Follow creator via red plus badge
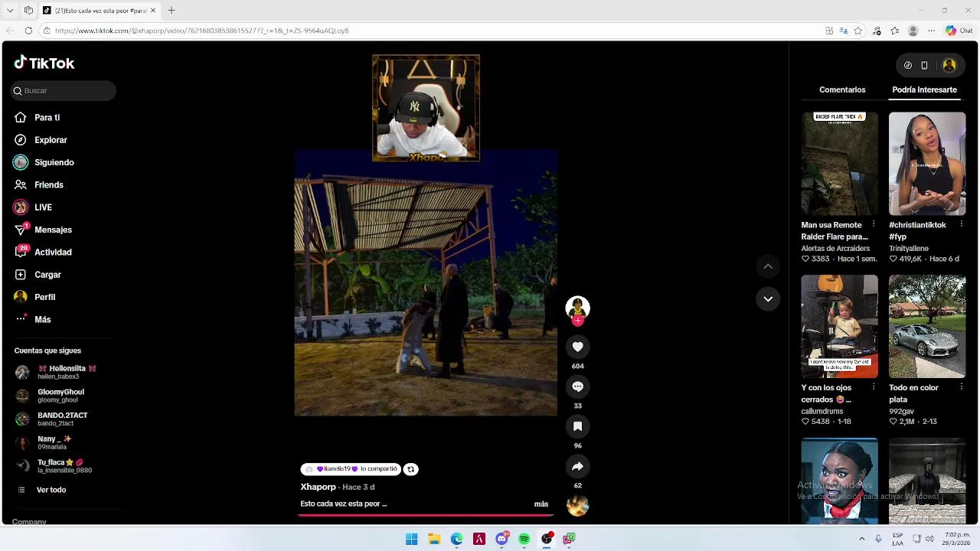Viewport: 980px width, 551px height. click(577, 321)
